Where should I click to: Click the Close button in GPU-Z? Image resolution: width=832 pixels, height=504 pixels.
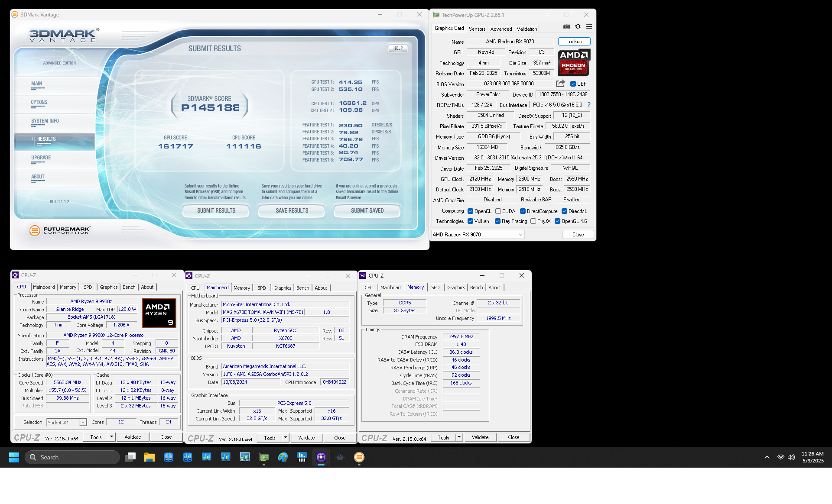[578, 235]
